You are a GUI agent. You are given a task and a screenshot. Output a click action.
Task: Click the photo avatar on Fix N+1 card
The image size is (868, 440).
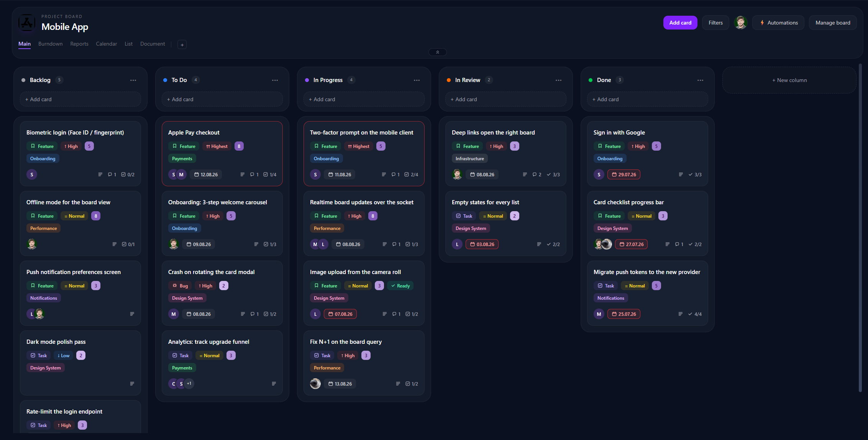315,384
